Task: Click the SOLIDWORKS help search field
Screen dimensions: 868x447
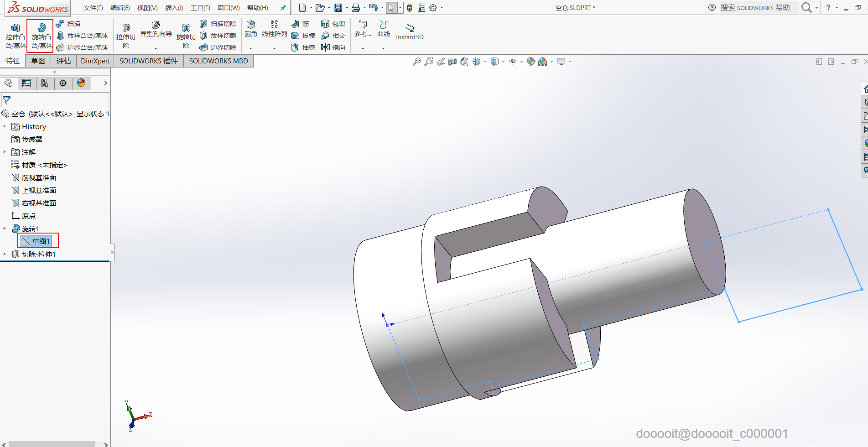Action: [x=755, y=8]
